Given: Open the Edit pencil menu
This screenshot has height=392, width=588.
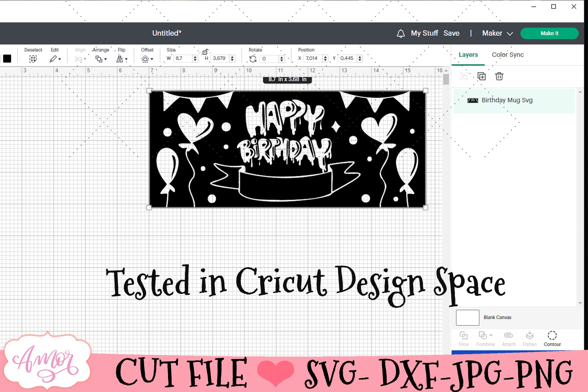Looking at the screenshot, I should [55, 59].
